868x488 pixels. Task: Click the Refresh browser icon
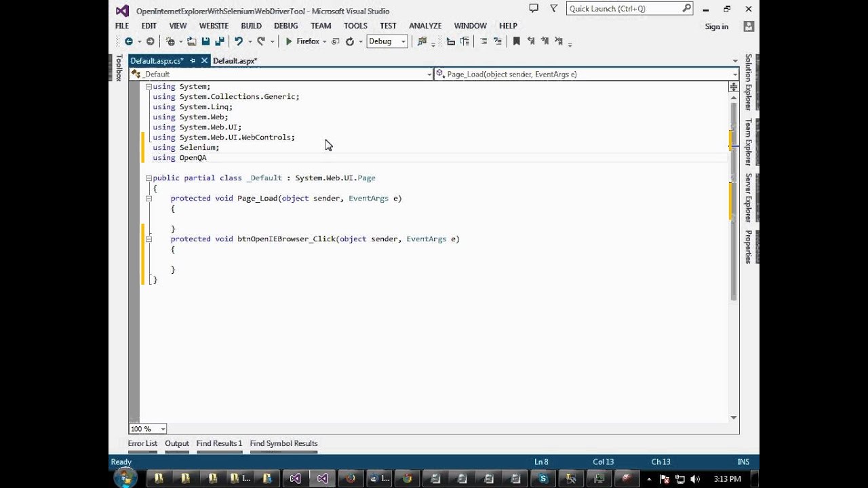[x=350, y=41]
